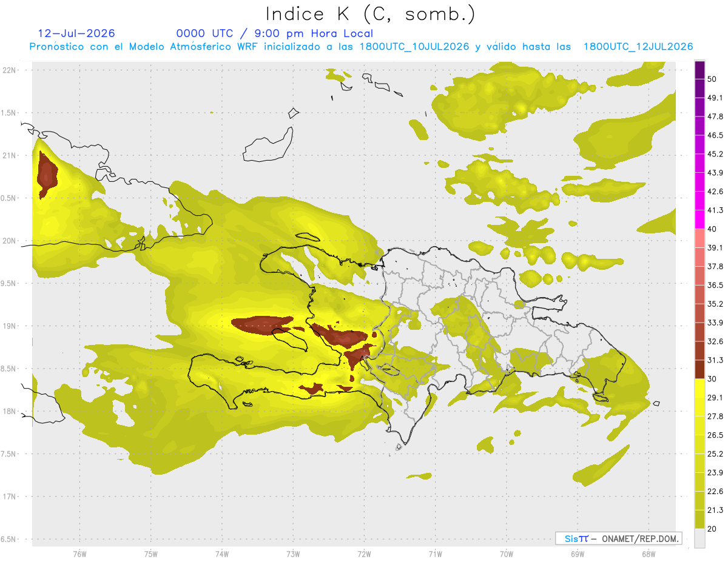Click the colorbar value "42.6"

pos(715,191)
